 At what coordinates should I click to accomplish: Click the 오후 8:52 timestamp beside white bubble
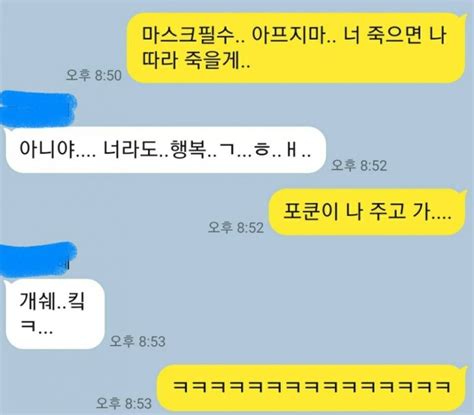pos(359,165)
